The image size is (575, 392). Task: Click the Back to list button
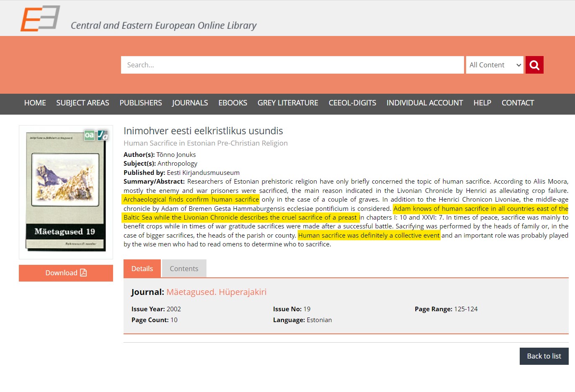tap(544, 356)
